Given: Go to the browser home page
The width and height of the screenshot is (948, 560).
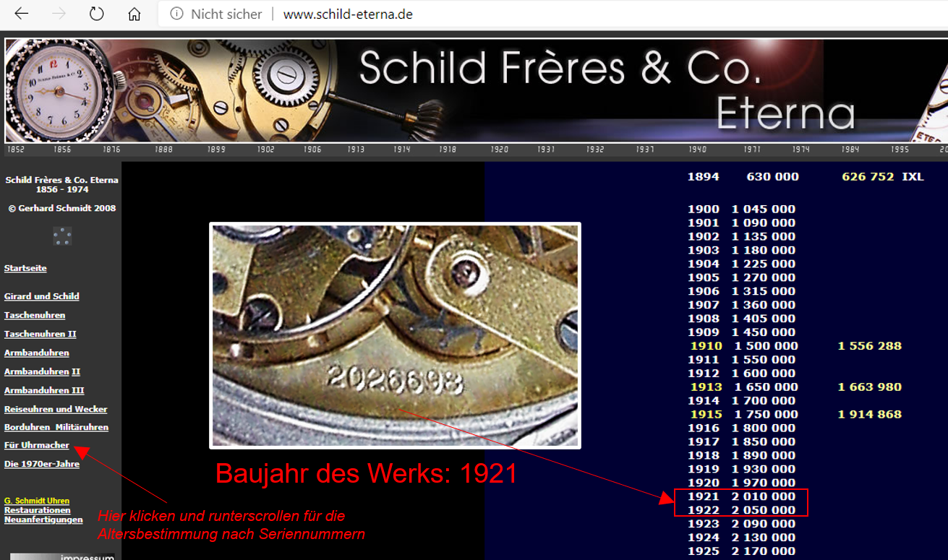Looking at the screenshot, I should 134,14.
